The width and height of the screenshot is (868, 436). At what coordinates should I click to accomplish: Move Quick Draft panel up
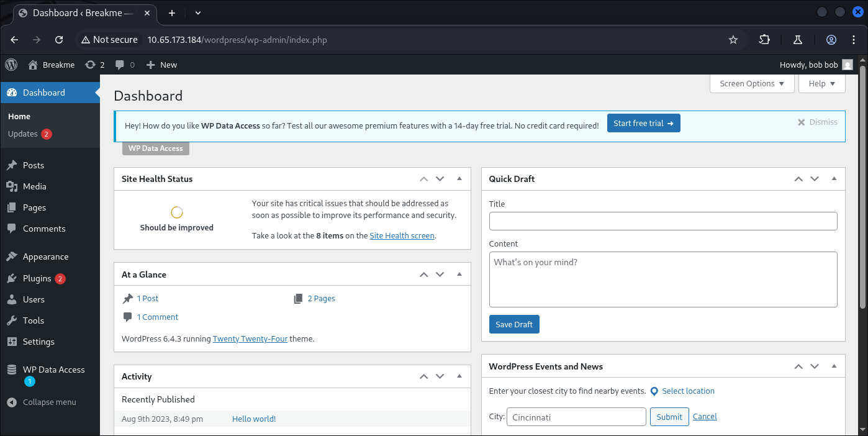(x=798, y=179)
